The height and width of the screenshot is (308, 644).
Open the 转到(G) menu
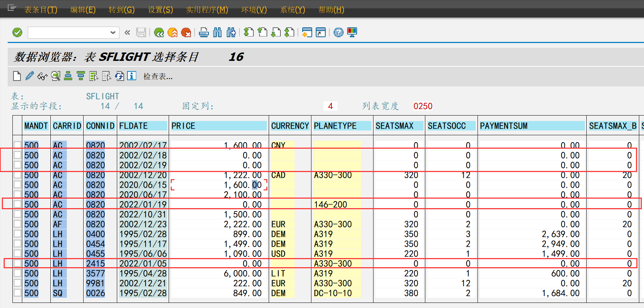click(122, 9)
